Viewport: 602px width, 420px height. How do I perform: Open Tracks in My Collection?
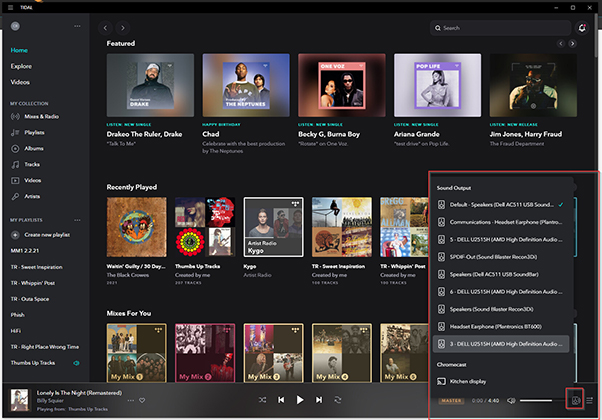(25, 165)
